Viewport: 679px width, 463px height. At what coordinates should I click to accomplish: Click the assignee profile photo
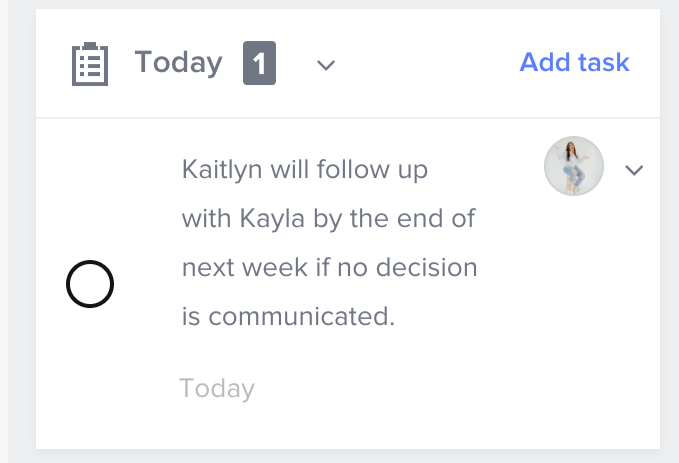coord(573,166)
